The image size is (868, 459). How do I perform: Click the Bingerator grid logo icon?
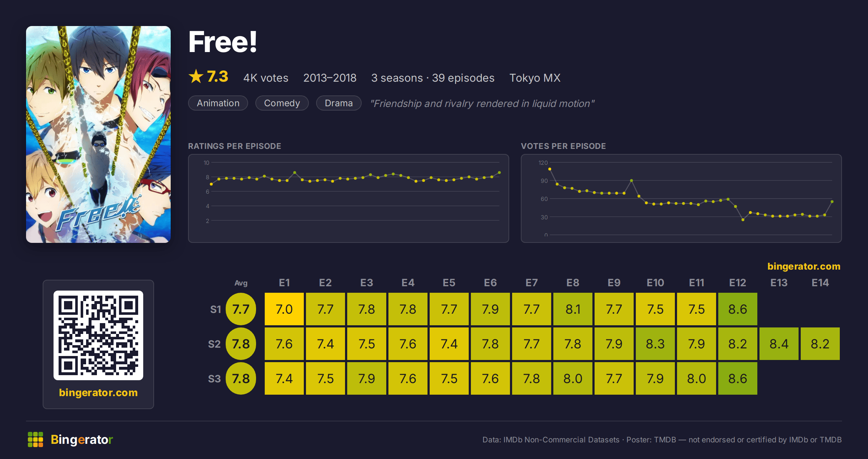[35, 439]
